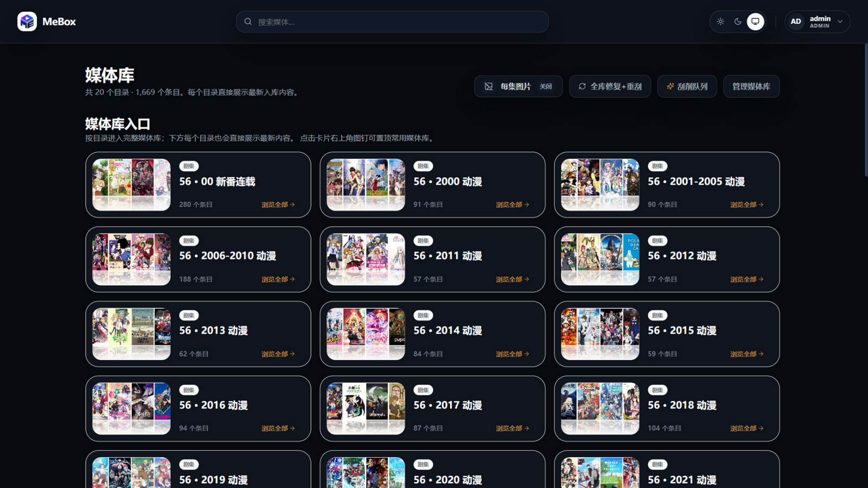Open the 2000 动漫 poster thumbnail
Viewport: 868px width, 488px height.
point(366,185)
